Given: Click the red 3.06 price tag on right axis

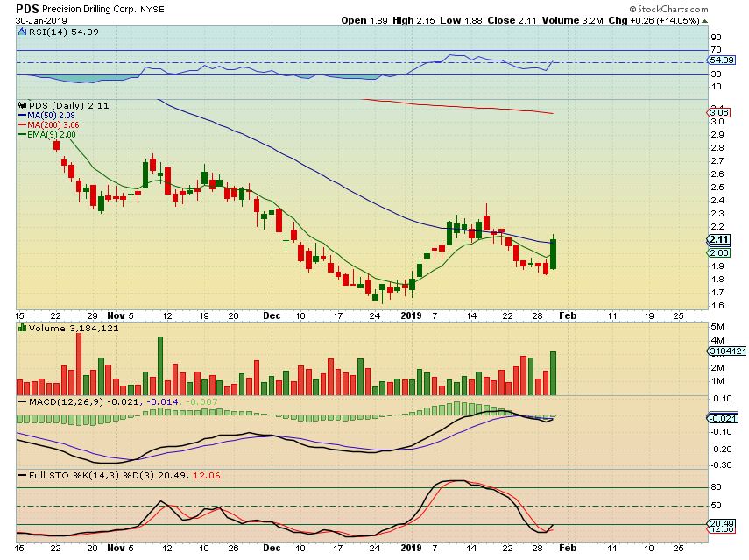Looking at the screenshot, I should (x=719, y=113).
